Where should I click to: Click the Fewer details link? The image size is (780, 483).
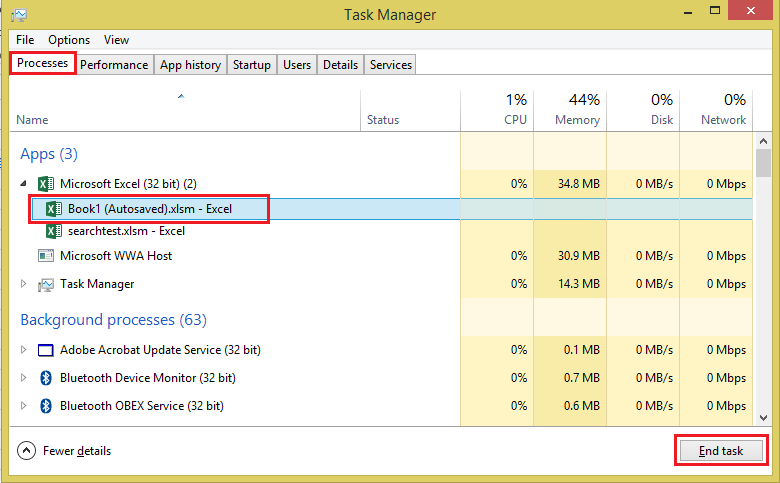coord(77,451)
